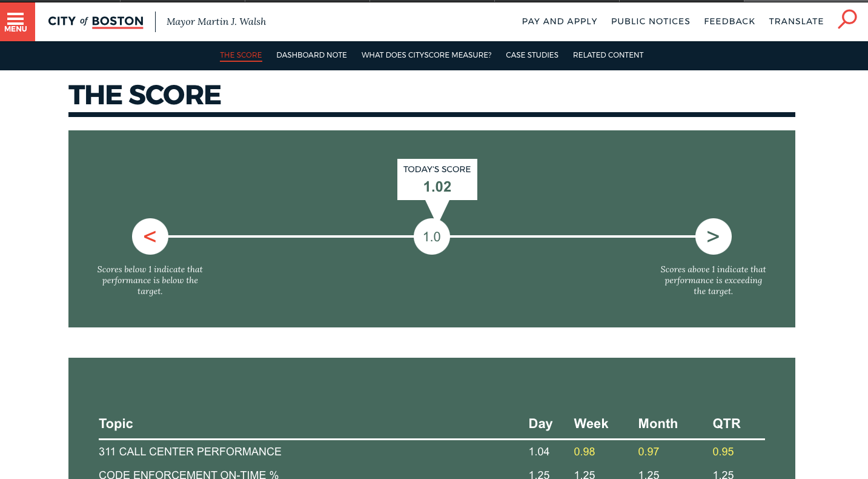Click the less-than circle on score line
This screenshot has width=868, height=479.
tap(150, 236)
